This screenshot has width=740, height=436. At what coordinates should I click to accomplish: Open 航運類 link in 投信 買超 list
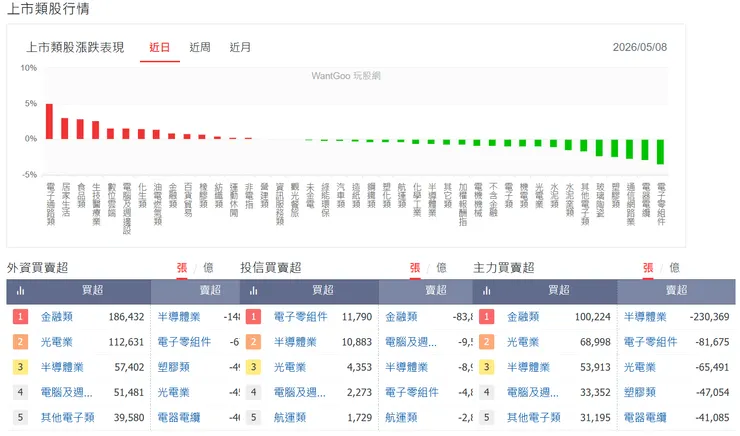point(290,418)
